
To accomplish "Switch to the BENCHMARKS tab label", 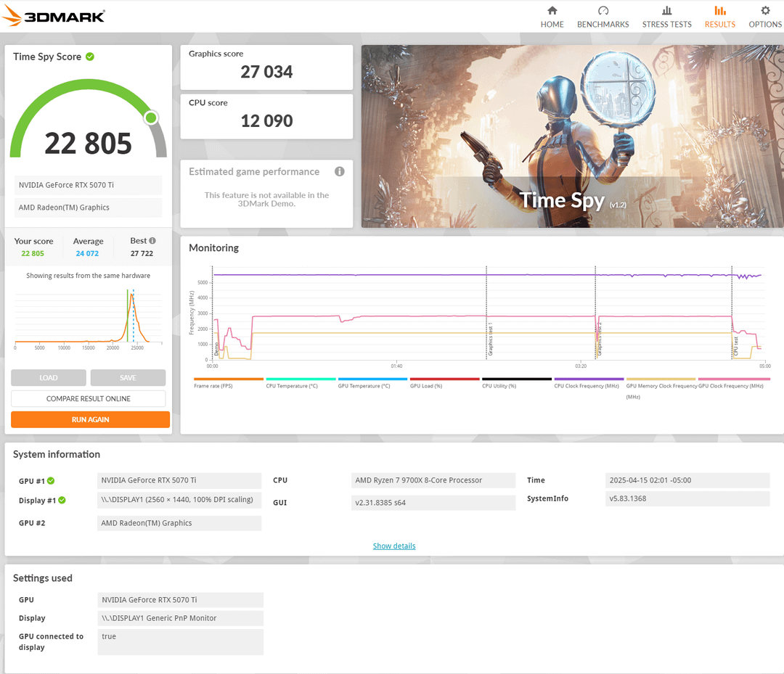I will (x=603, y=25).
